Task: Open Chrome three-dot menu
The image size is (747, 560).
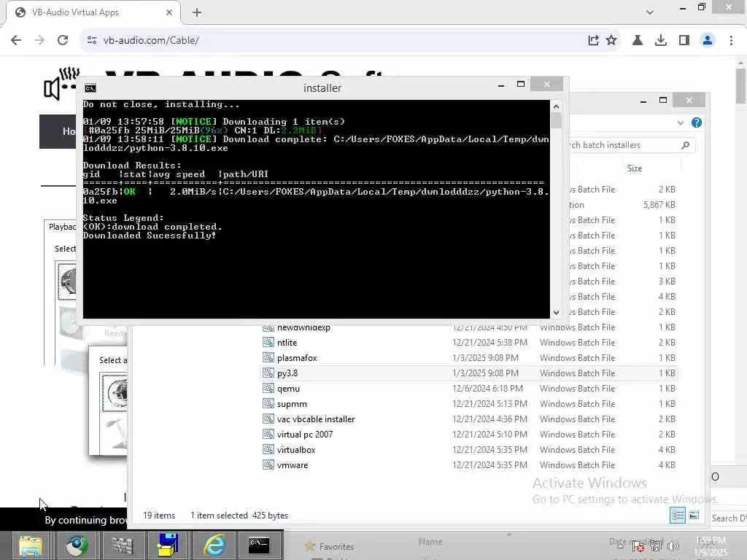Action: coord(731,41)
